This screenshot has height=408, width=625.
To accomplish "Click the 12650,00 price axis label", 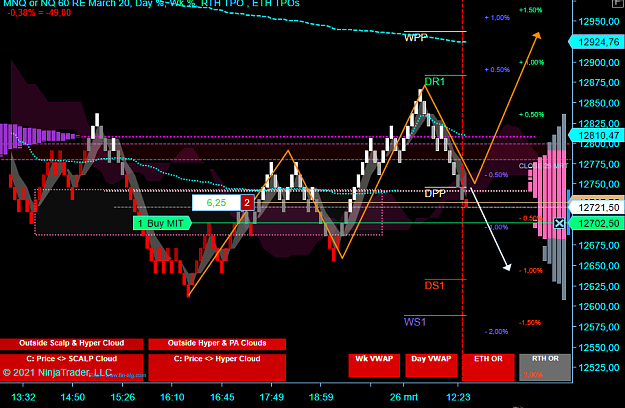I will [x=599, y=266].
